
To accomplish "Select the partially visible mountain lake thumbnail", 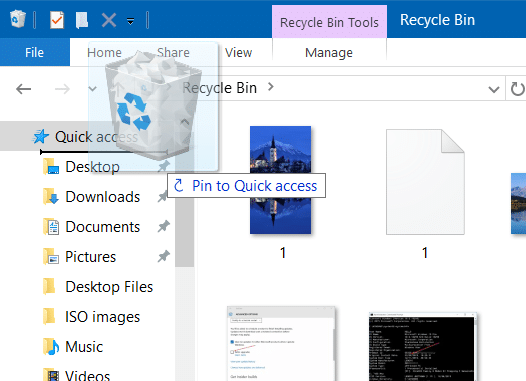I will [518, 204].
